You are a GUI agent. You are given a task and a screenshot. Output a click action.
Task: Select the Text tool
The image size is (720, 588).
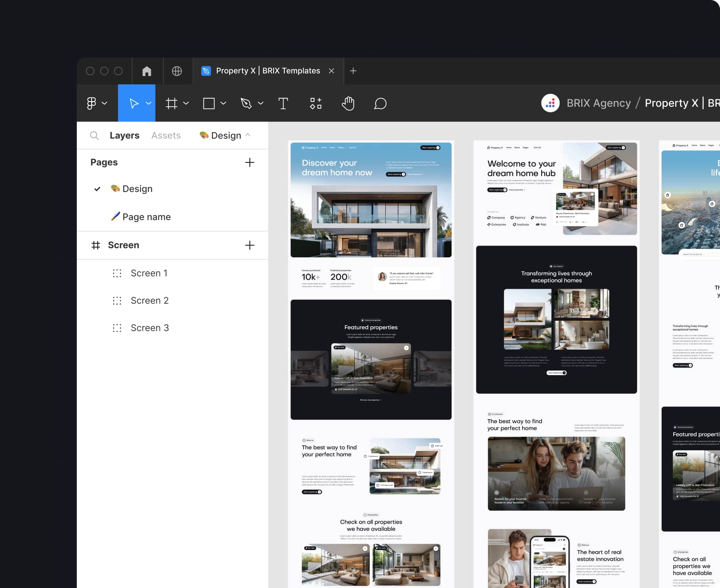[284, 103]
